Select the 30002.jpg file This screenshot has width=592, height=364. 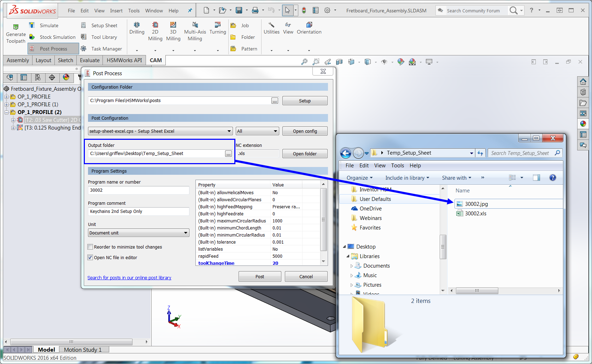(x=476, y=204)
